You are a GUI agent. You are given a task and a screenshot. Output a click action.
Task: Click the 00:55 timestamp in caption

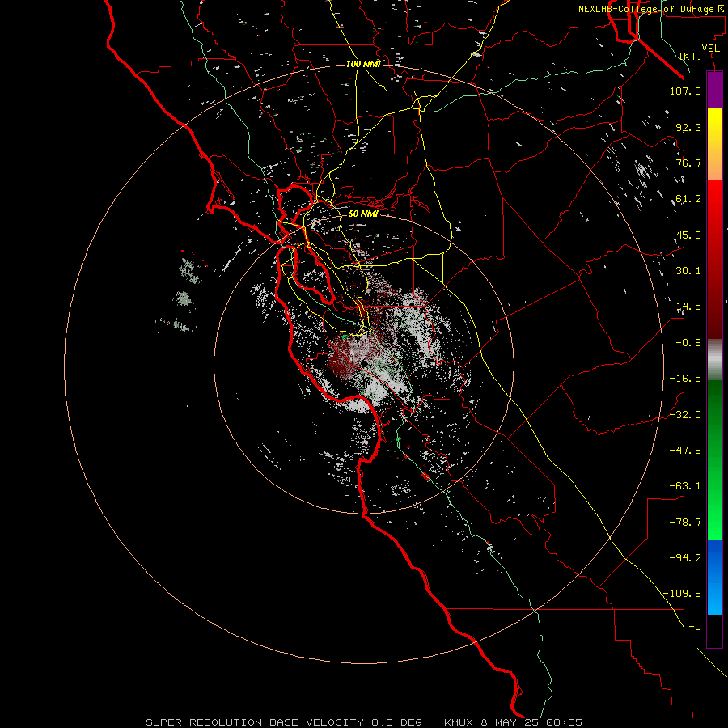pyautogui.click(x=564, y=722)
